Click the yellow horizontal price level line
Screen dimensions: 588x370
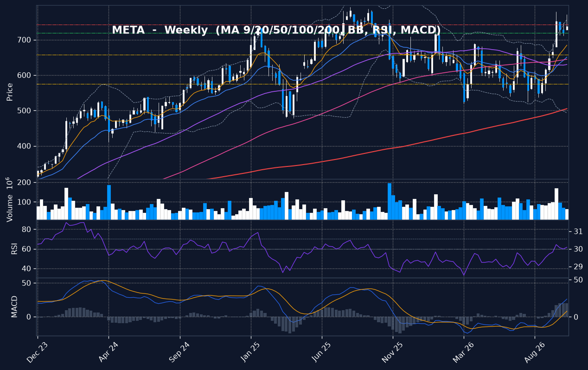(302, 55)
